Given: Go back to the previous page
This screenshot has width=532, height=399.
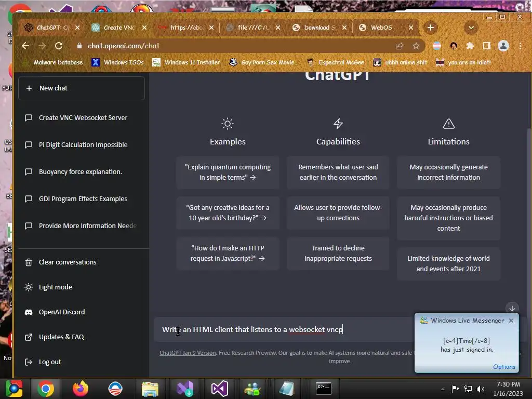Looking at the screenshot, I should [x=25, y=46].
